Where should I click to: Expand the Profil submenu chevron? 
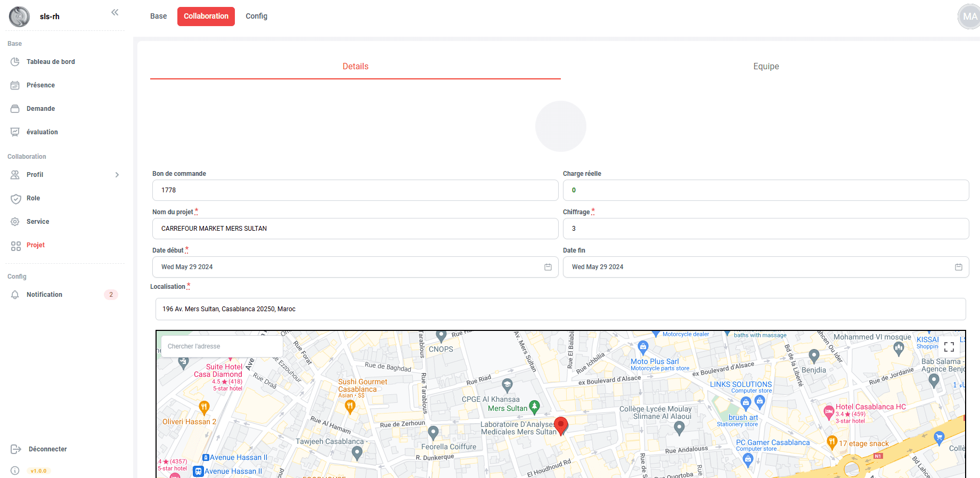(x=117, y=175)
